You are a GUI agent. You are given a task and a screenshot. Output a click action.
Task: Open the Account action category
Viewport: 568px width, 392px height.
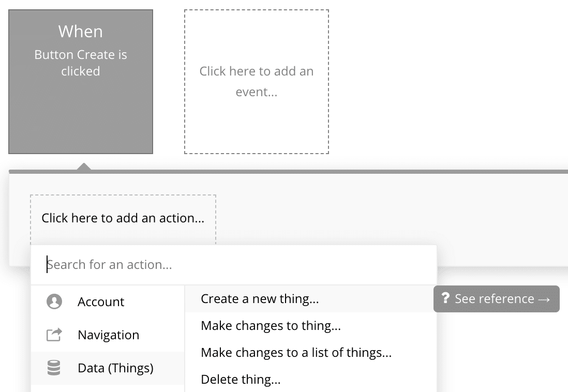pos(101,302)
